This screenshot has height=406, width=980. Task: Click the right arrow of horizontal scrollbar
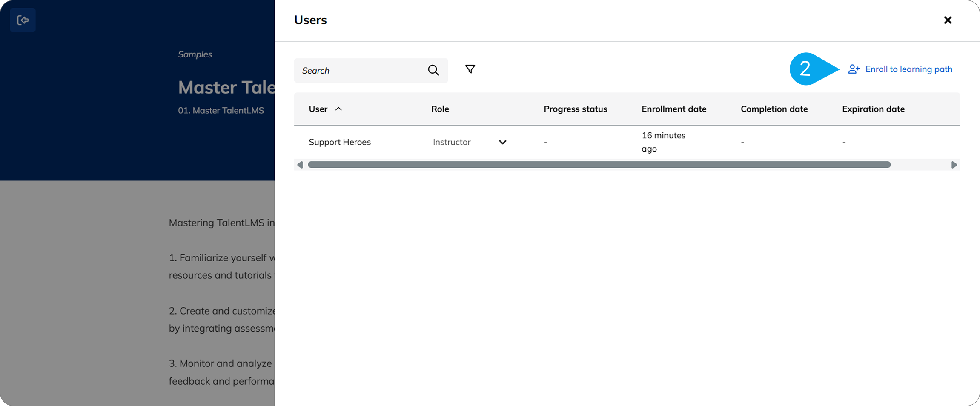click(x=954, y=165)
